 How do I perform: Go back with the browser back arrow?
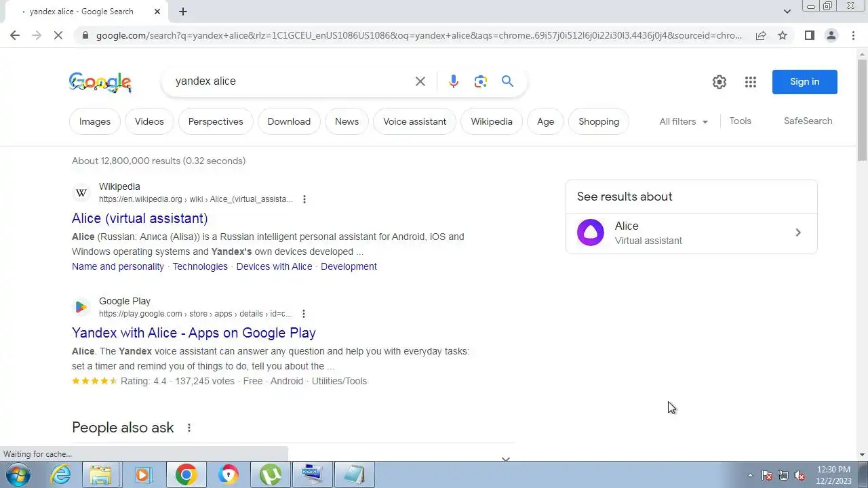[15, 35]
